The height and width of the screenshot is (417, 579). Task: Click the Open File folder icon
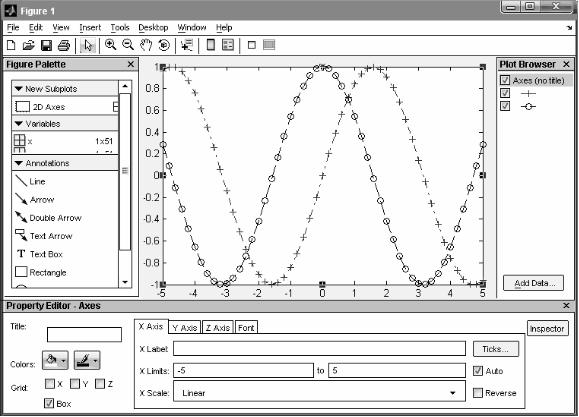coord(28,45)
